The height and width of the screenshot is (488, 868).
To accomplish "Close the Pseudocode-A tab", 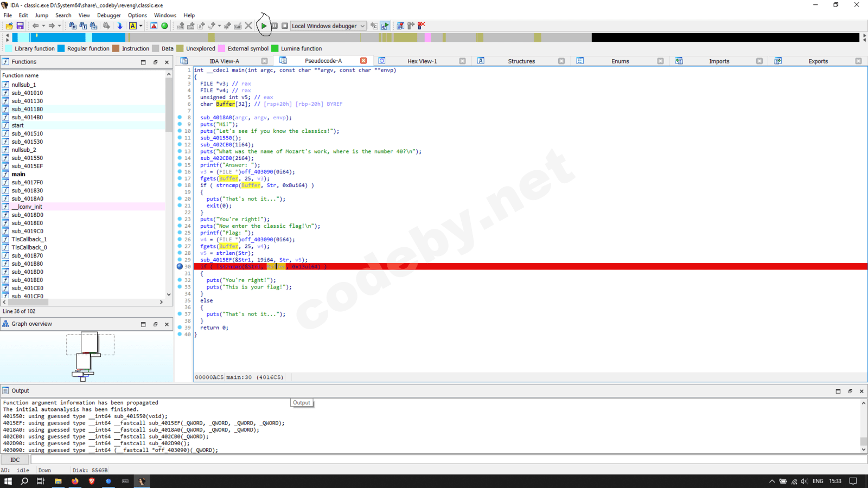I will point(363,61).
